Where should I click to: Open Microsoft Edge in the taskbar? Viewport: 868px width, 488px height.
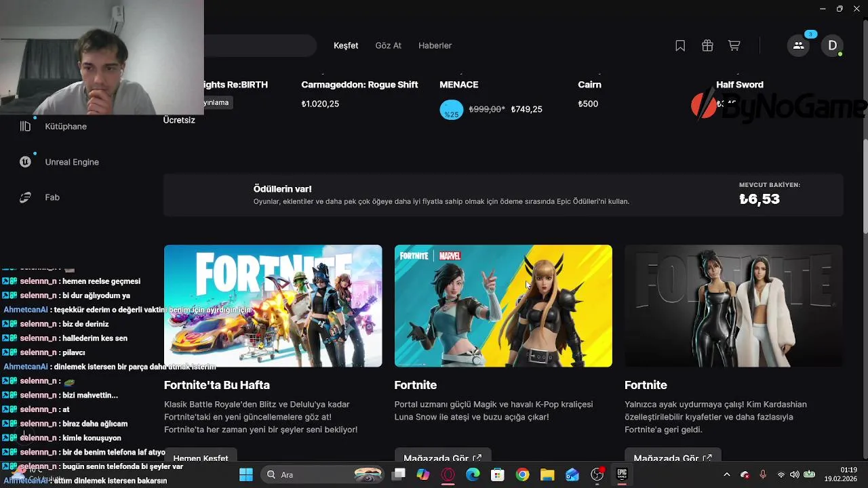coord(473,474)
